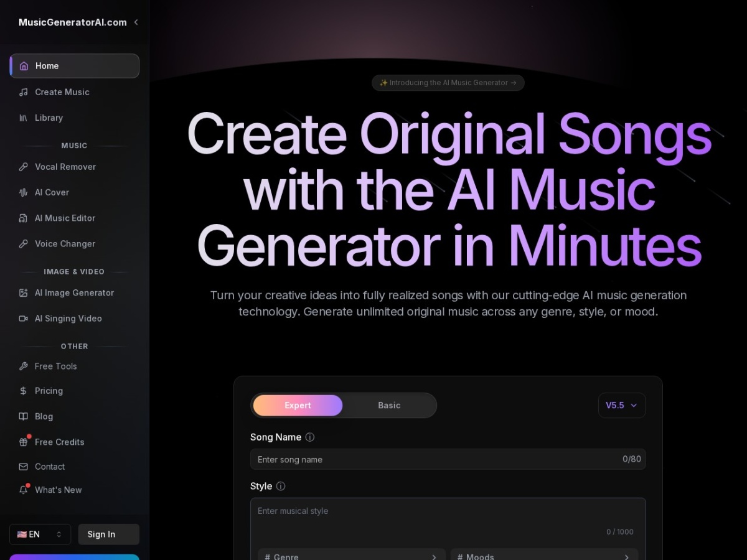The width and height of the screenshot is (747, 560).
Task: Click the AI Image Generator icon
Action: (24, 292)
